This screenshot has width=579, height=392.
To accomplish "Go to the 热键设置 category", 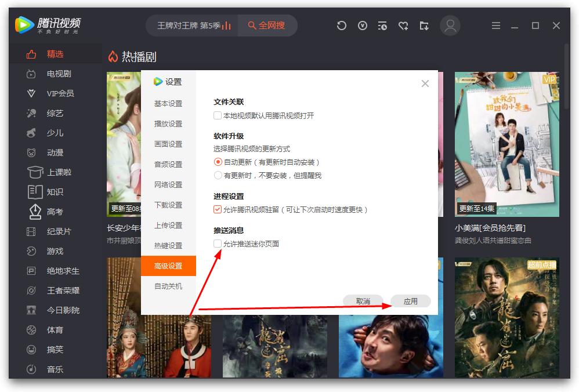I will (x=168, y=245).
